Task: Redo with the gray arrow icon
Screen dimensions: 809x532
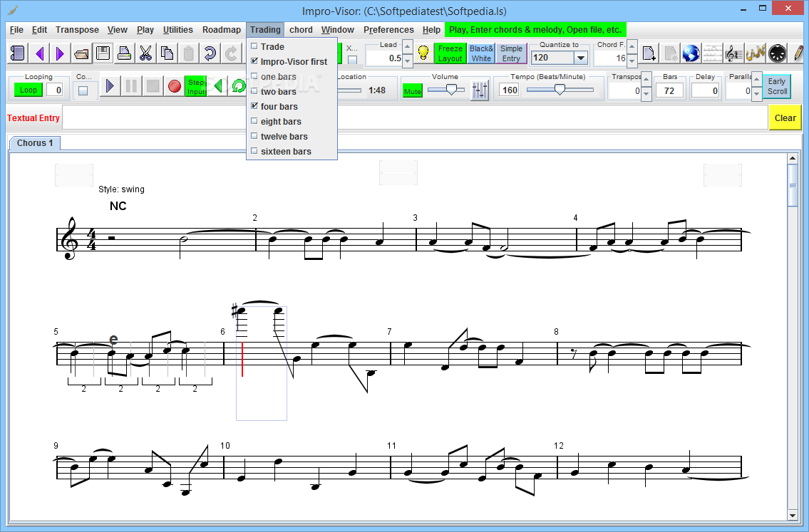Action: [231, 53]
